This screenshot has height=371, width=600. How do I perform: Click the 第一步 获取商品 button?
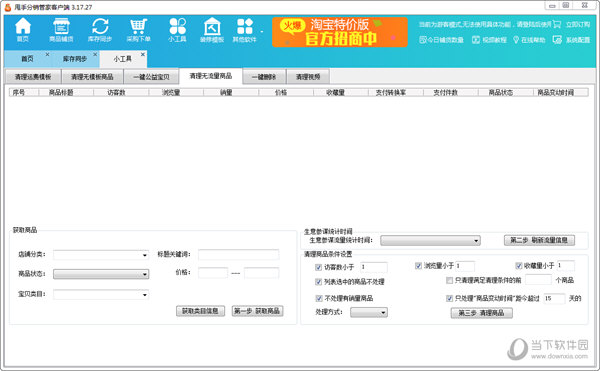pyautogui.click(x=258, y=311)
